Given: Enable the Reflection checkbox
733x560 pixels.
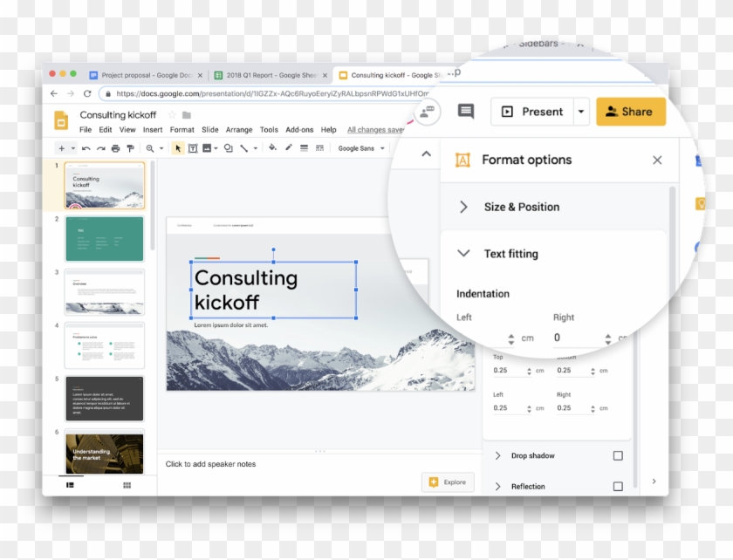Looking at the screenshot, I should (618, 487).
